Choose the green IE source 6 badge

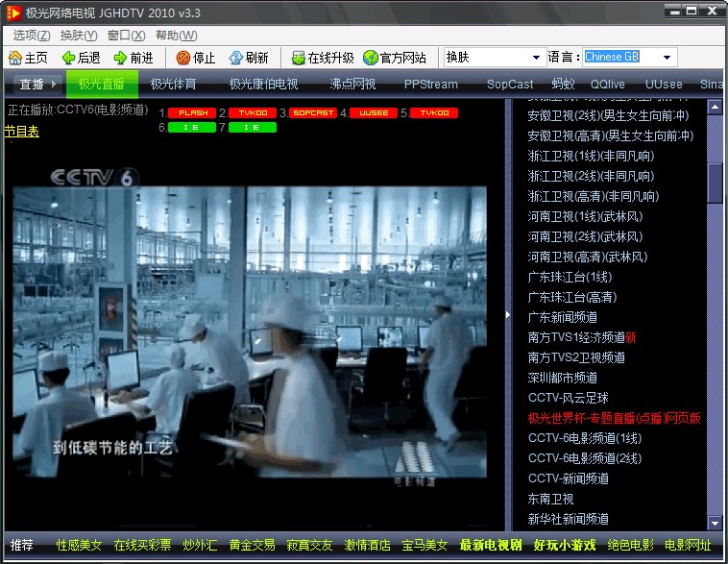click(x=191, y=127)
